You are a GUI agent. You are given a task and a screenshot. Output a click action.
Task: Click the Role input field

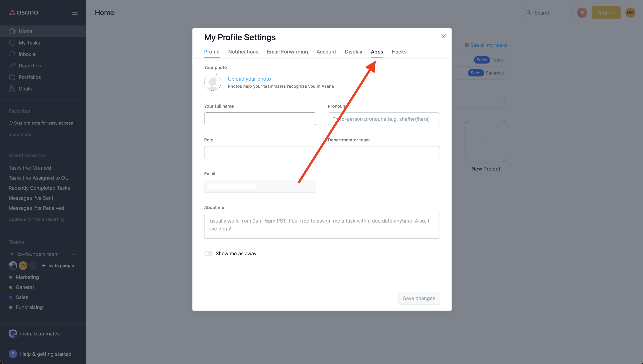(x=260, y=153)
